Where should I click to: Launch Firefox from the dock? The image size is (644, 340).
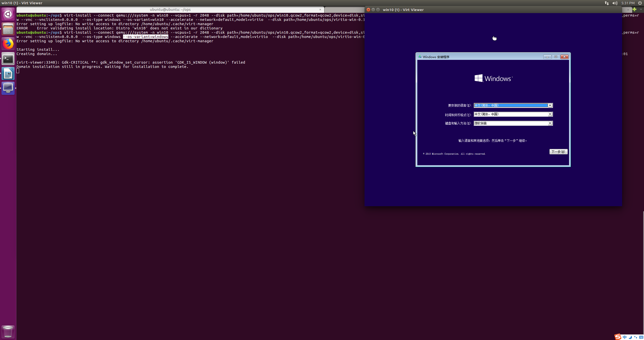pyautogui.click(x=8, y=44)
